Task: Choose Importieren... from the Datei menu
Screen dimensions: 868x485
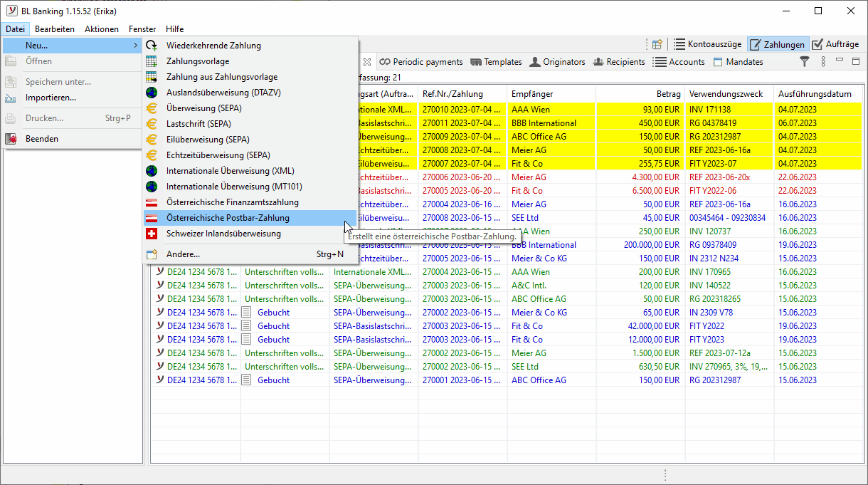Action: point(51,98)
